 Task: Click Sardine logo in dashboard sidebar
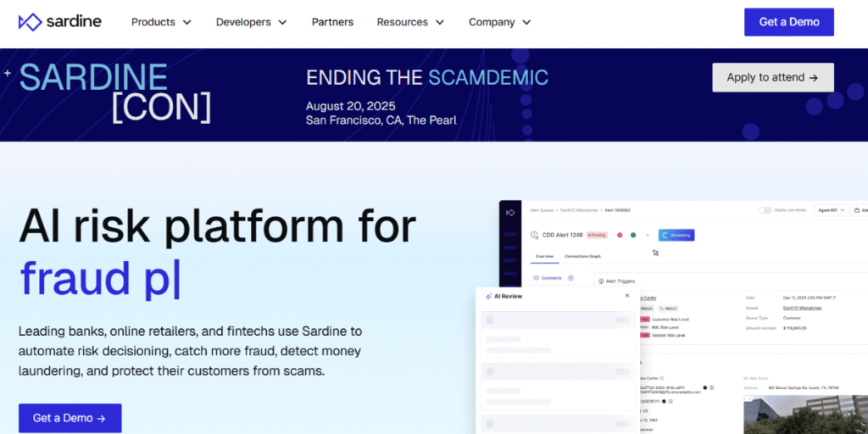(x=510, y=213)
